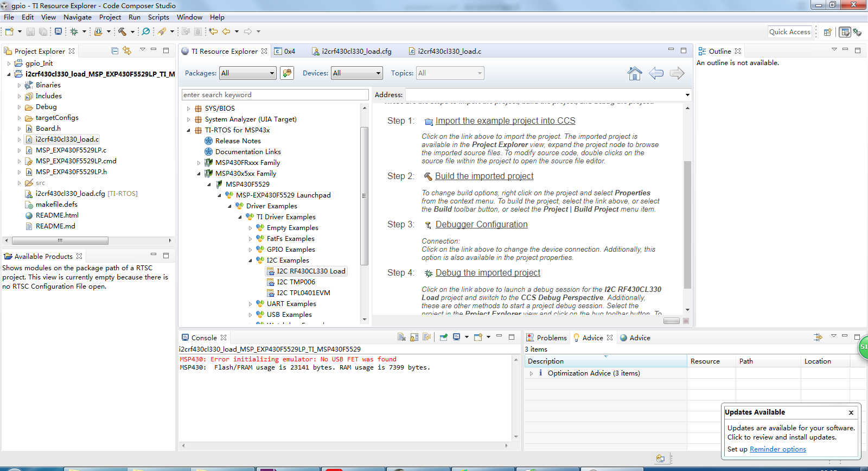The image size is (868, 471).
Task: Open the Navigate menu
Action: (78, 17)
